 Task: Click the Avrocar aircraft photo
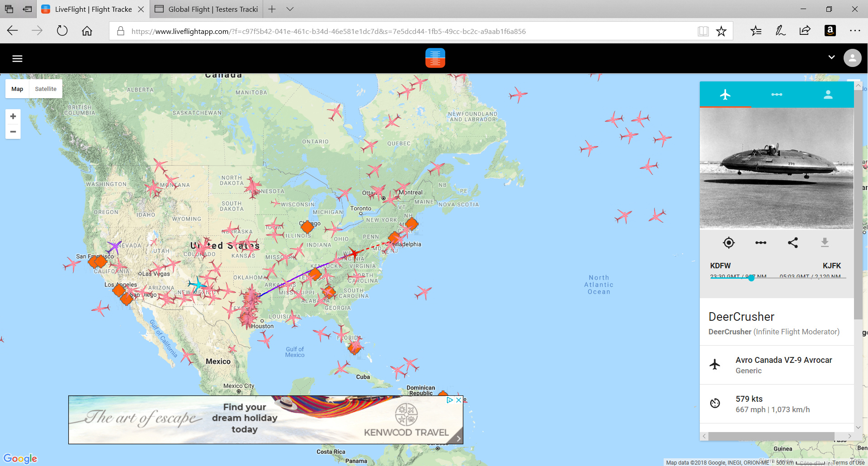click(x=777, y=168)
